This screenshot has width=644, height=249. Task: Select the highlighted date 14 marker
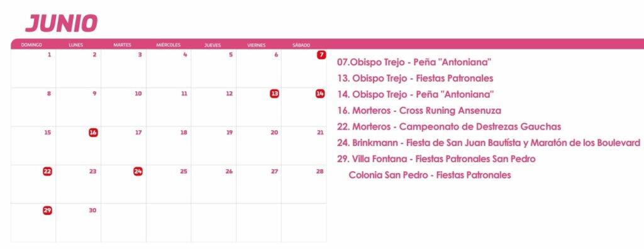coord(320,94)
